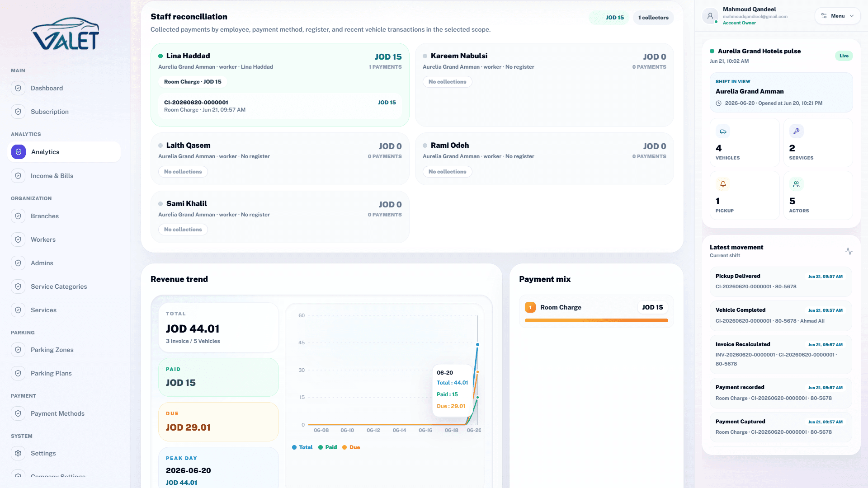The width and height of the screenshot is (868, 488).
Task: Toggle the Paid series in chart legend
Action: [328, 447]
